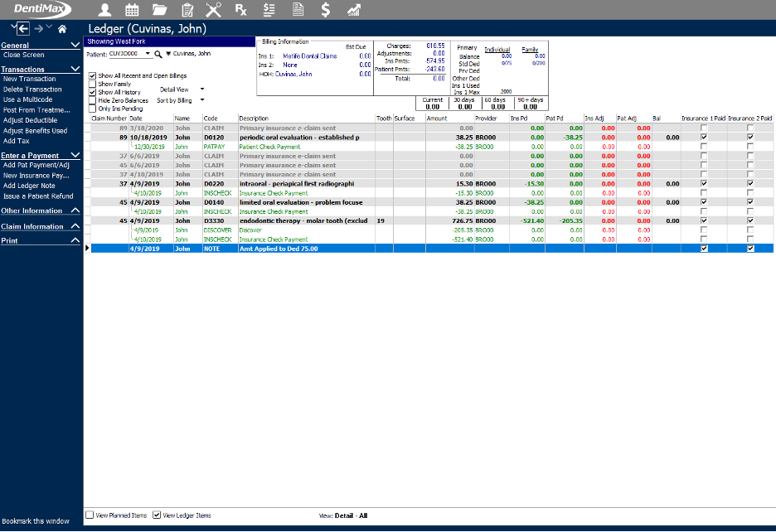Click New Transaction in the sidebar
The height and width of the screenshot is (532, 776).
click(x=29, y=80)
